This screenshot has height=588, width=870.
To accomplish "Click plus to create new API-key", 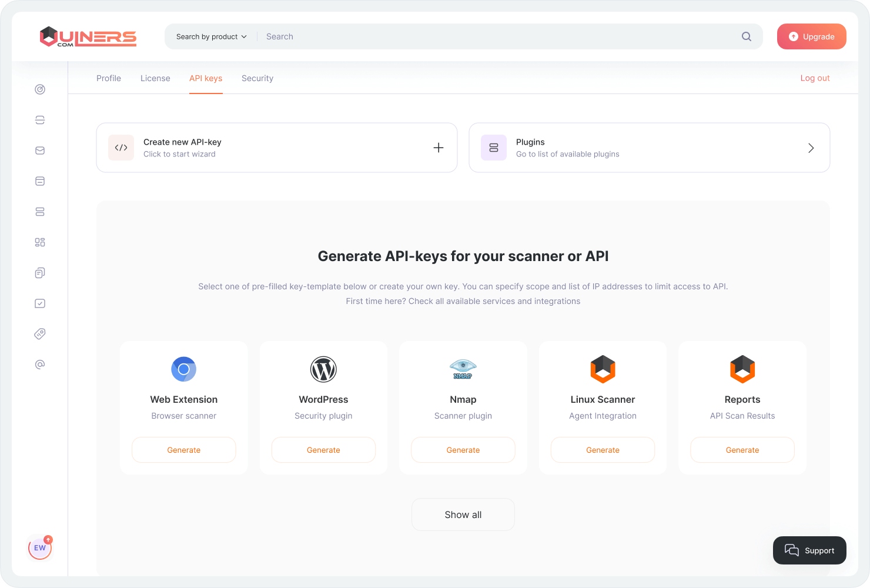I will pos(439,148).
